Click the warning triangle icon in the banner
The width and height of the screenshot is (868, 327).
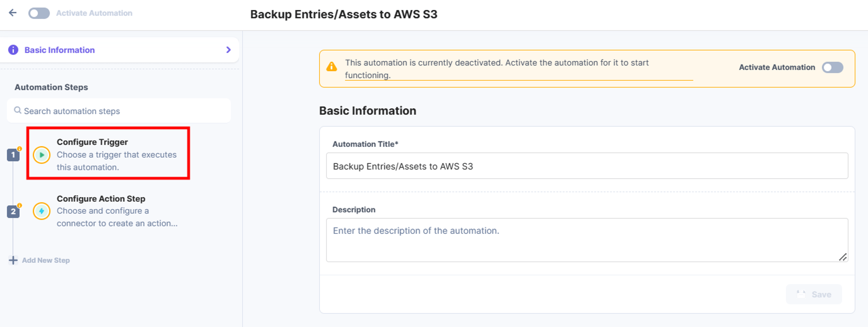click(x=332, y=67)
